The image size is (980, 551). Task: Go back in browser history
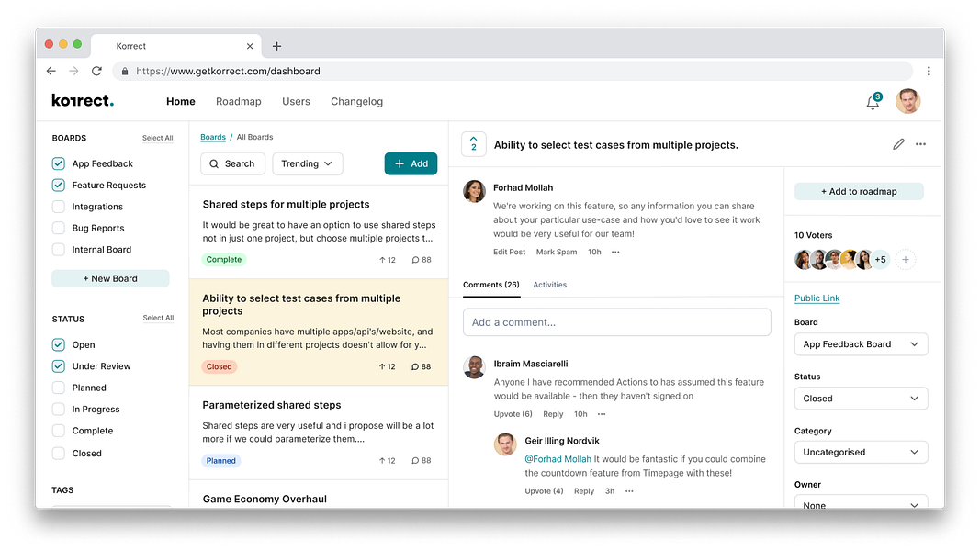[x=51, y=72]
